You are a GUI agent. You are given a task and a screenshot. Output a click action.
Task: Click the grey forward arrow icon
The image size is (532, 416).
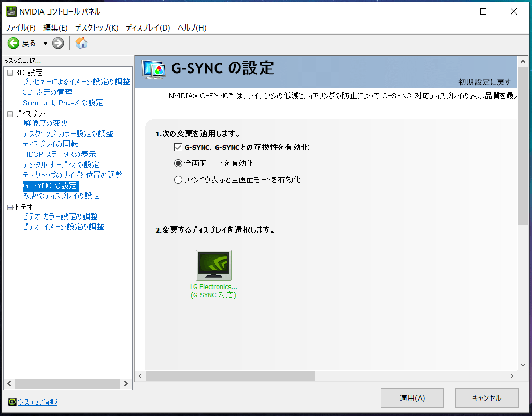click(58, 43)
